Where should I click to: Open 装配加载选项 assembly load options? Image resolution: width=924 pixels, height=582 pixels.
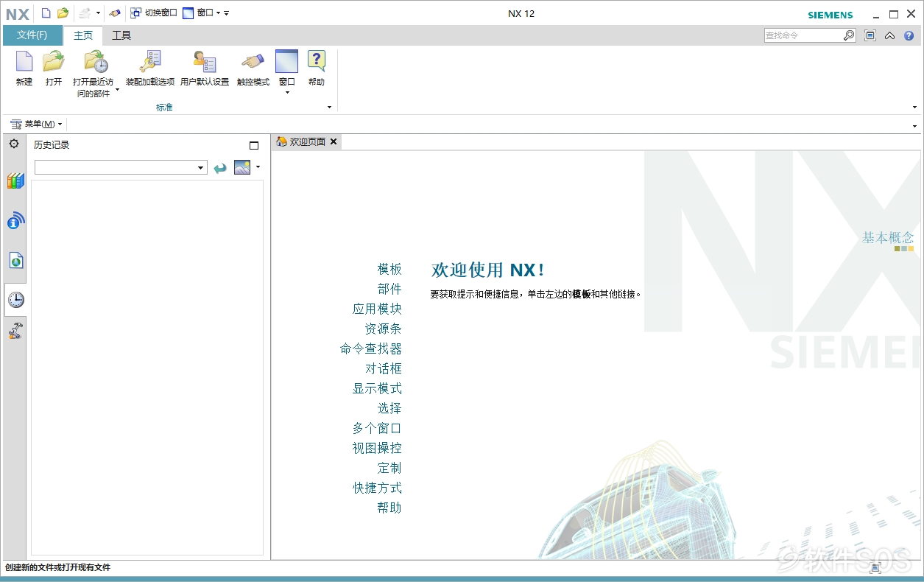click(150, 69)
